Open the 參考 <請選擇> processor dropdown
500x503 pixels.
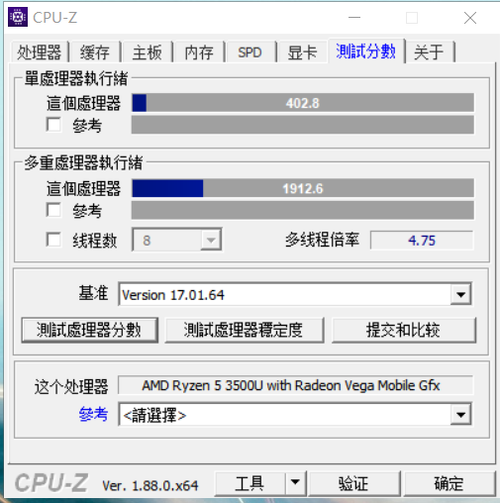tap(461, 415)
